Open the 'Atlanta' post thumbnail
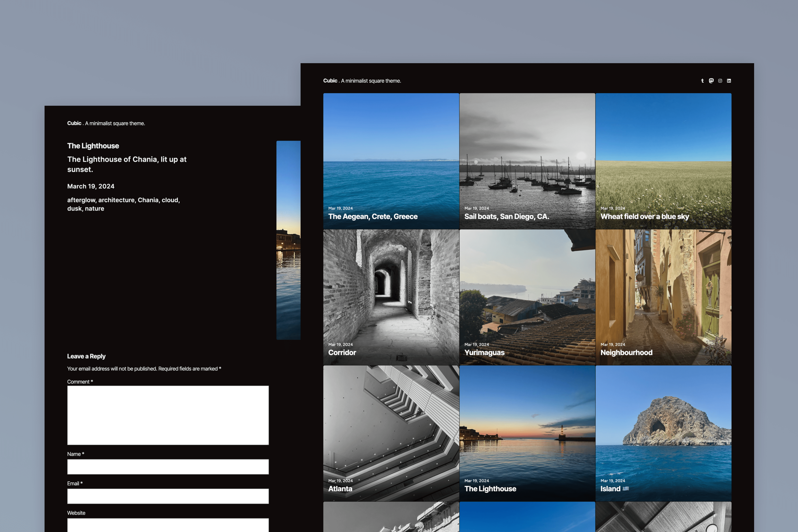Screen dimensions: 798x532 (391, 433)
